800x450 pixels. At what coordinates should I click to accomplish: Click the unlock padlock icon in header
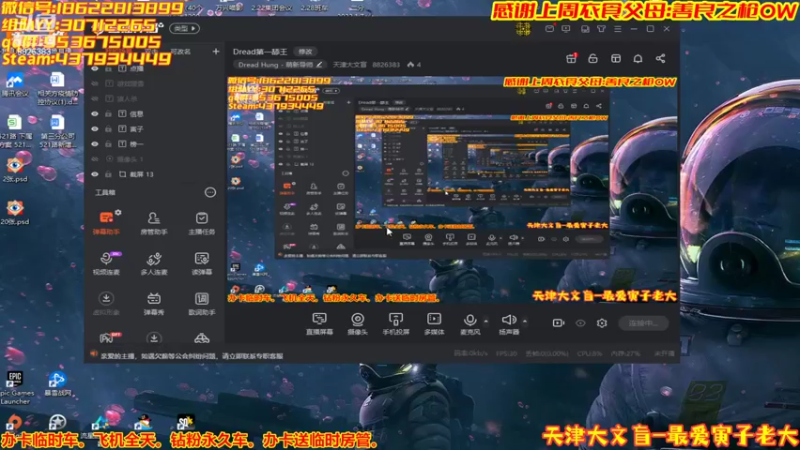593,59
